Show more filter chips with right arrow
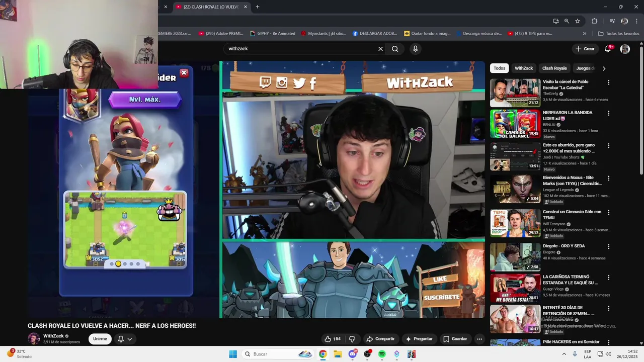Screen dimensions: 644x362 tap(604, 68)
